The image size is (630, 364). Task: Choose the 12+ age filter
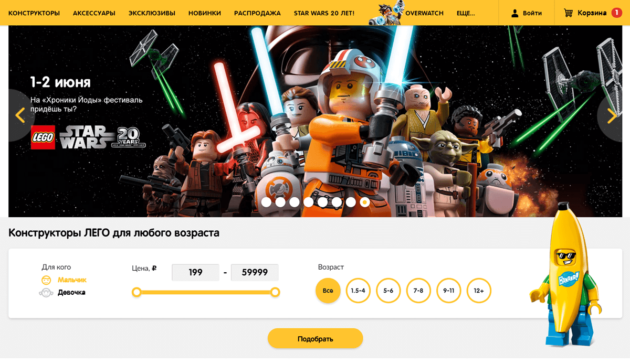pos(479,291)
